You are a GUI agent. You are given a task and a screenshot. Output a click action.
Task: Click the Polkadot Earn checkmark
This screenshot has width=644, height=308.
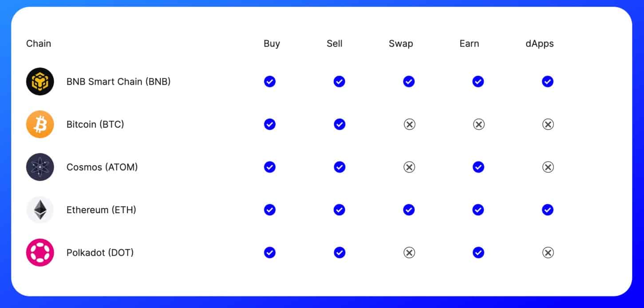click(478, 253)
